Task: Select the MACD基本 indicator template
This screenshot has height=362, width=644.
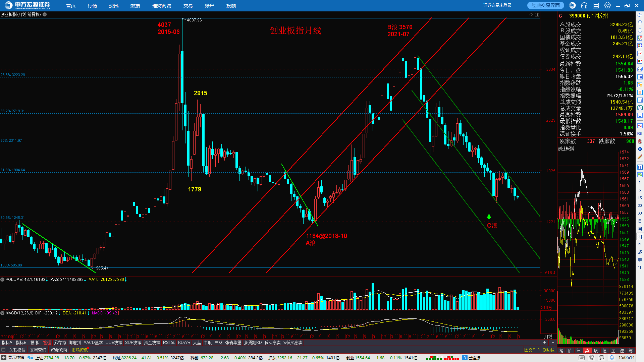Action: (x=93, y=343)
